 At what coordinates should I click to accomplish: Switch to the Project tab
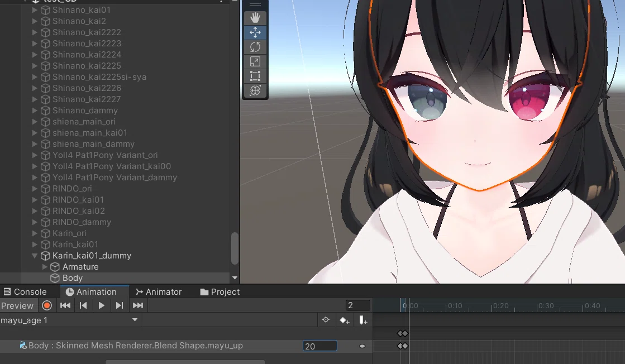coord(220,292)
